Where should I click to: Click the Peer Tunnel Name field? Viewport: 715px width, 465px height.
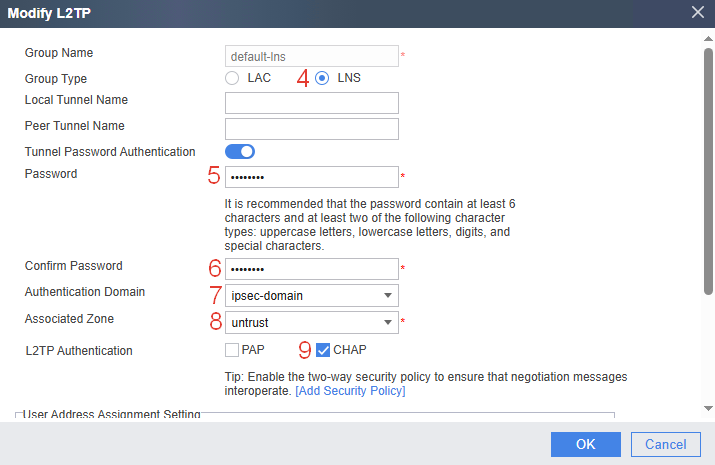pos(312,129)
